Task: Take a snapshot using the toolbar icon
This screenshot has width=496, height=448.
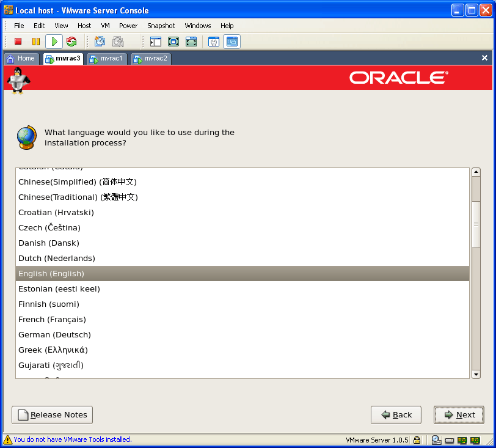Action: pos(100,42)
